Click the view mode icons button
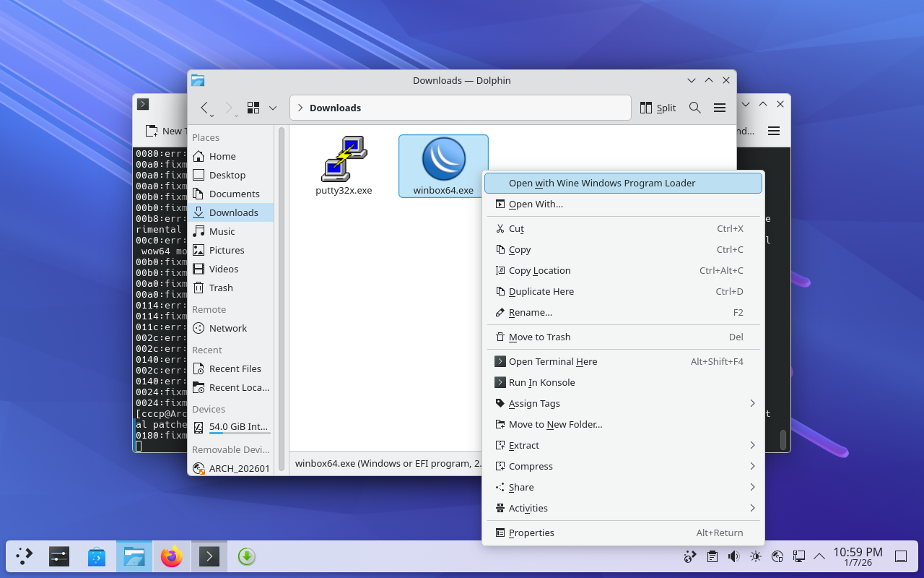Viewport: 924px width, 578px height. (253, 108)
